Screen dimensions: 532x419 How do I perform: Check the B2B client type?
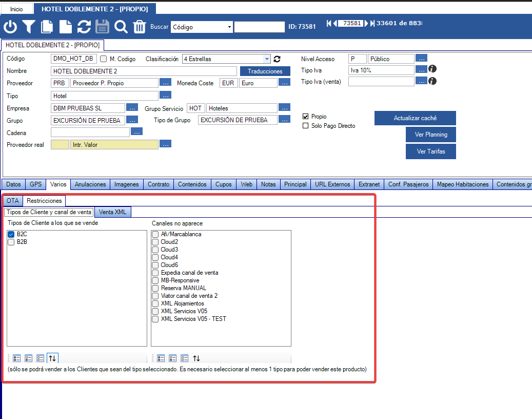pos(11,242)
